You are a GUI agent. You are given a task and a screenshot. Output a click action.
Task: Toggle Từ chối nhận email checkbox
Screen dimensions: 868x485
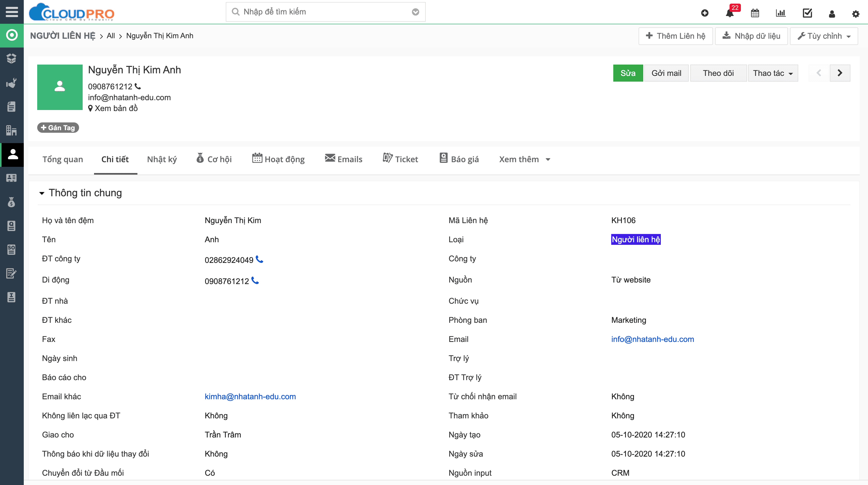(x=622, y=396)
